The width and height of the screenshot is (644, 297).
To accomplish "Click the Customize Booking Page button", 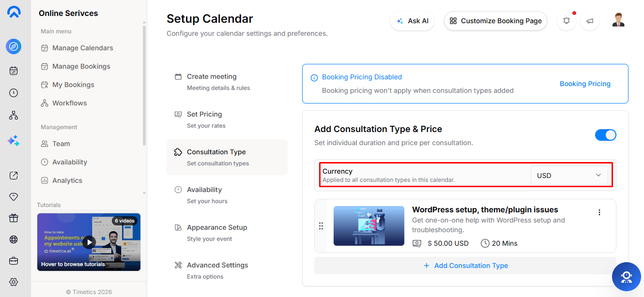I will [496, 21].
